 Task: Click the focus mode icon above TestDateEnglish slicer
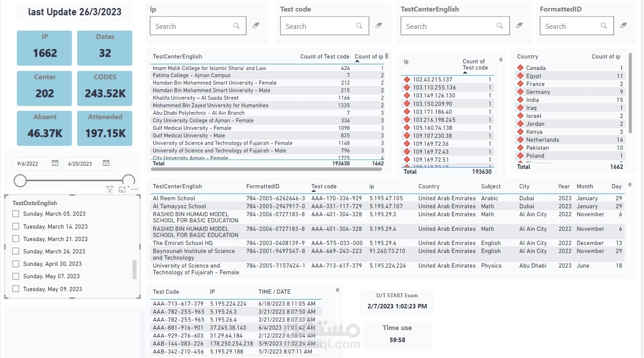click(x=122, y=190)
